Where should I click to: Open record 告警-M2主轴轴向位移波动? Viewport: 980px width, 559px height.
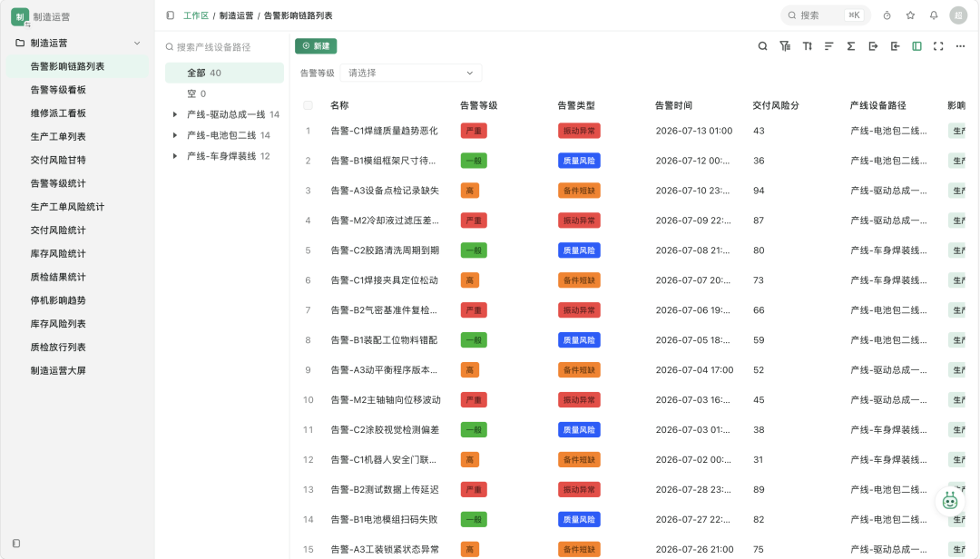coord(386,399)
